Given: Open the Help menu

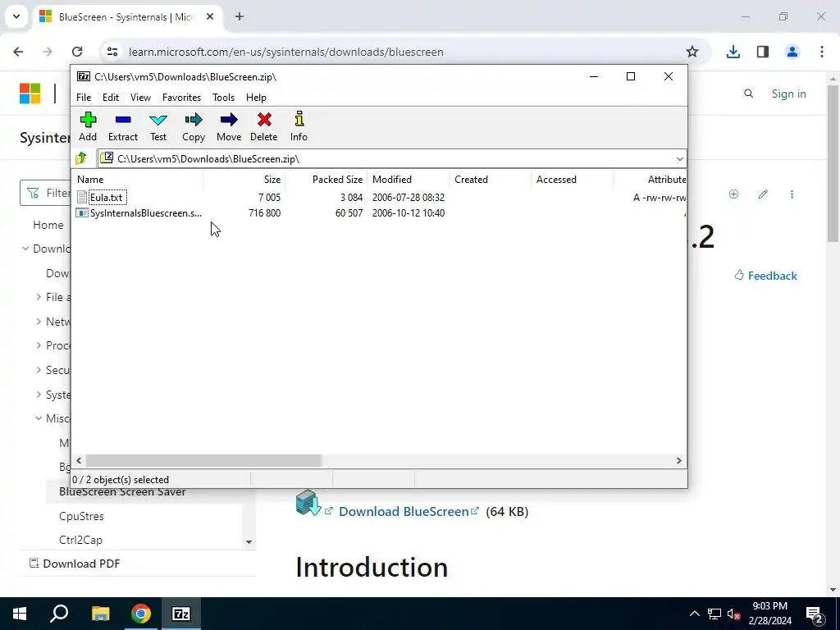Looking at the screenshot, I should pyautogui.click(x=256, y=98).
